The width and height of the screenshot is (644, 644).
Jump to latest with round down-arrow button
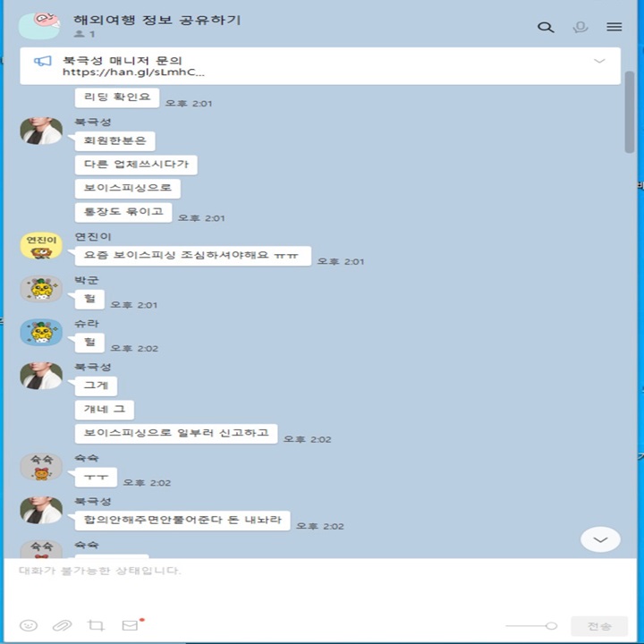(x=600, y=539)
